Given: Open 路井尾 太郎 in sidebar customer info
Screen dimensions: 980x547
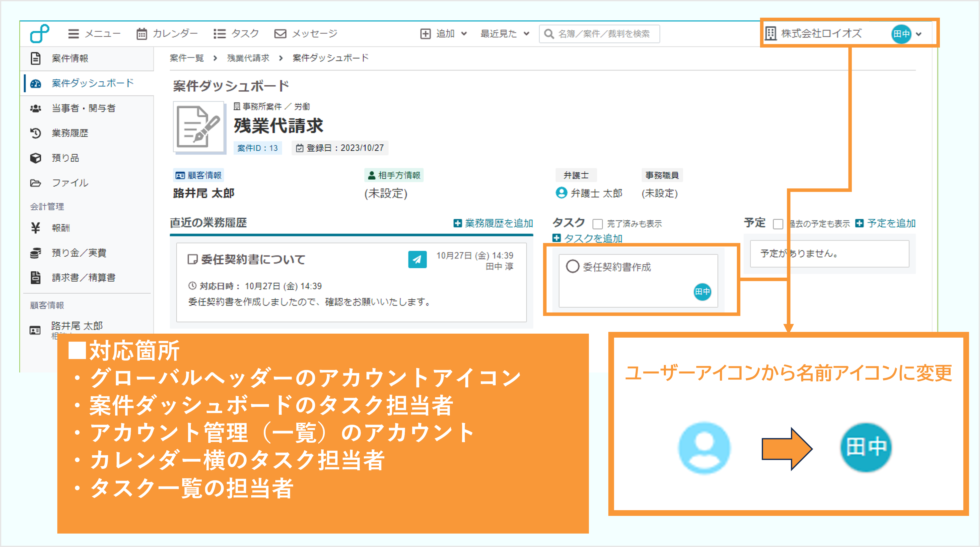Looking at the screenshot, I should [77, 326].
